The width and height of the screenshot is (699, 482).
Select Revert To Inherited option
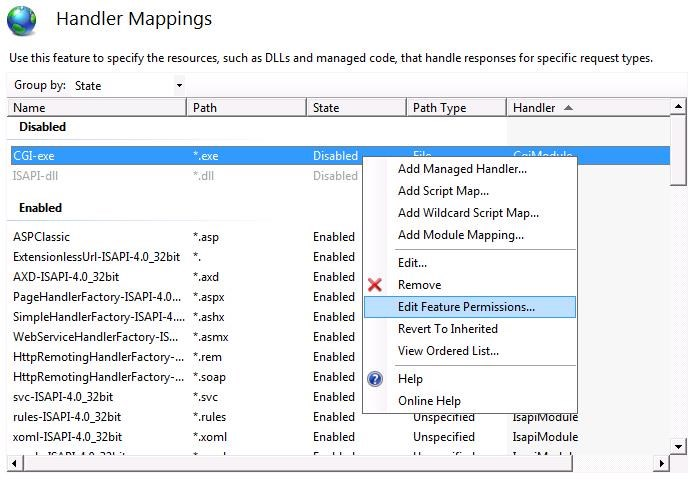coord(447,329)
